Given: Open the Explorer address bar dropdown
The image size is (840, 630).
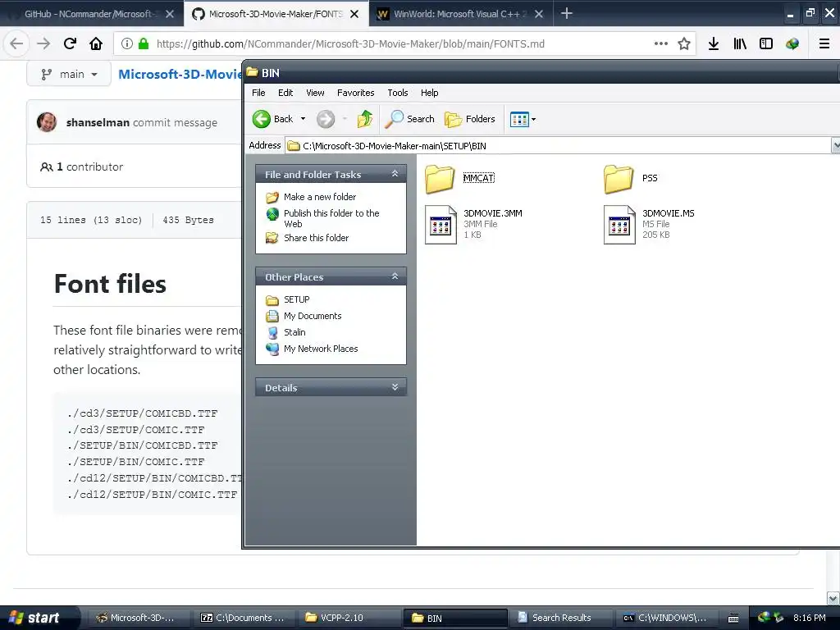Looking at the screenshot, I should pos(835,145).
